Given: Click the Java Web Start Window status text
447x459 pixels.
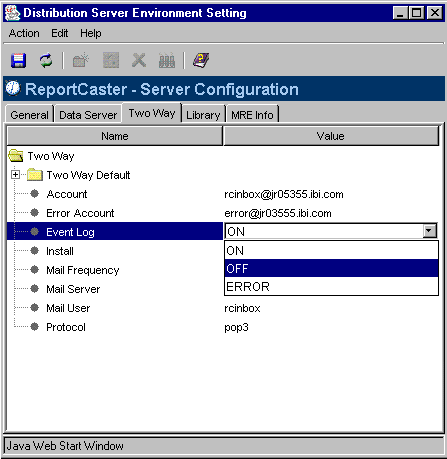Looking at the screenshot, I should coord(65,446).
